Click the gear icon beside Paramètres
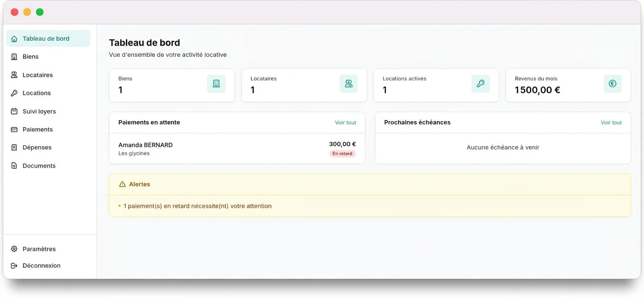 (14, 249)
